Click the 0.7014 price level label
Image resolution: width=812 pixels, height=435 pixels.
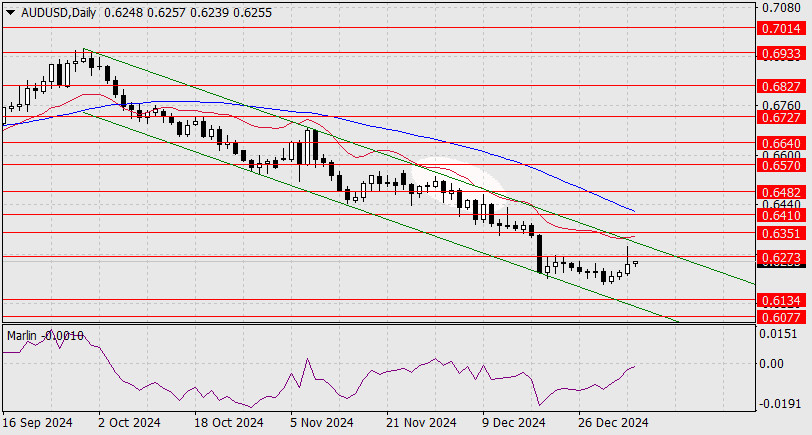pyautogui.click(x=781, y=28)
